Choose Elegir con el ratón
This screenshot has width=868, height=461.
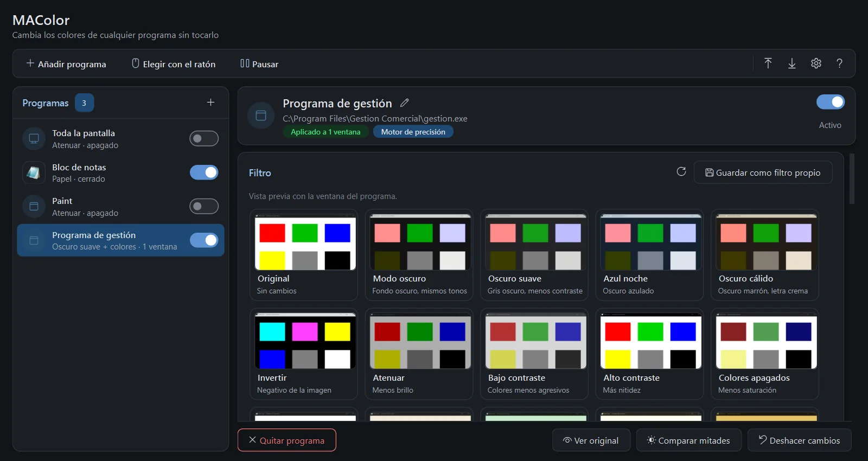point(174,63)
